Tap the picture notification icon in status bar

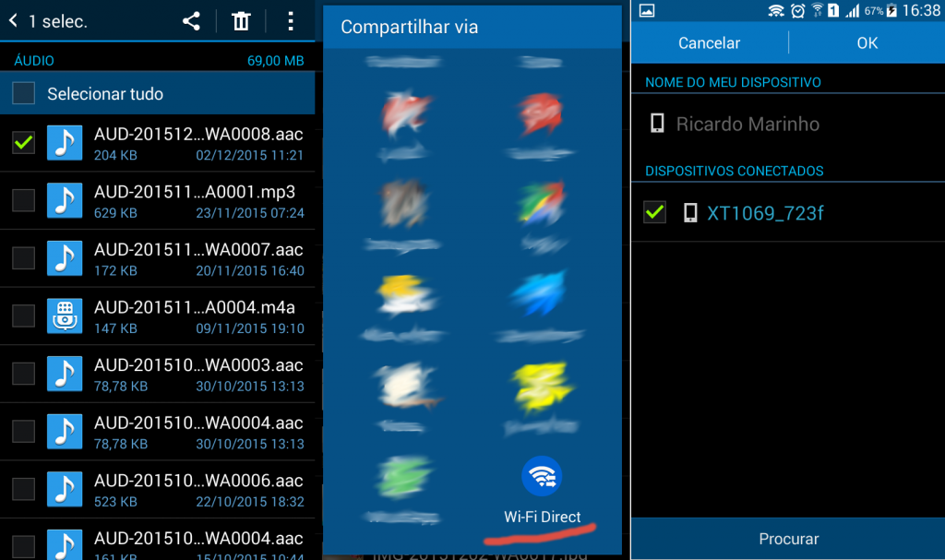click(647, 10)
